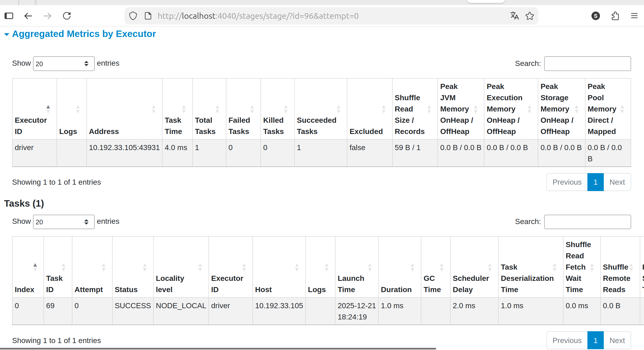Open the extensions puzzle icon
The height and width of the screenshot is (350, 644).
[615, 16]
